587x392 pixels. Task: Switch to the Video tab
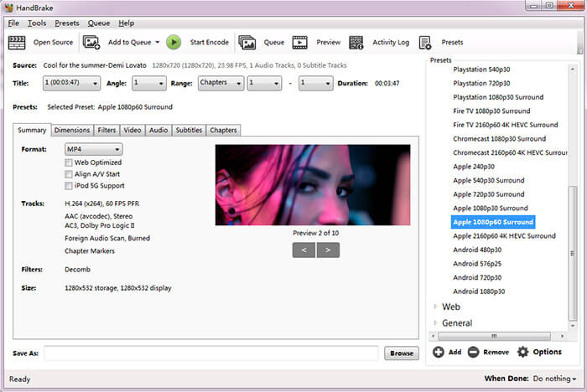click(132, 131)
